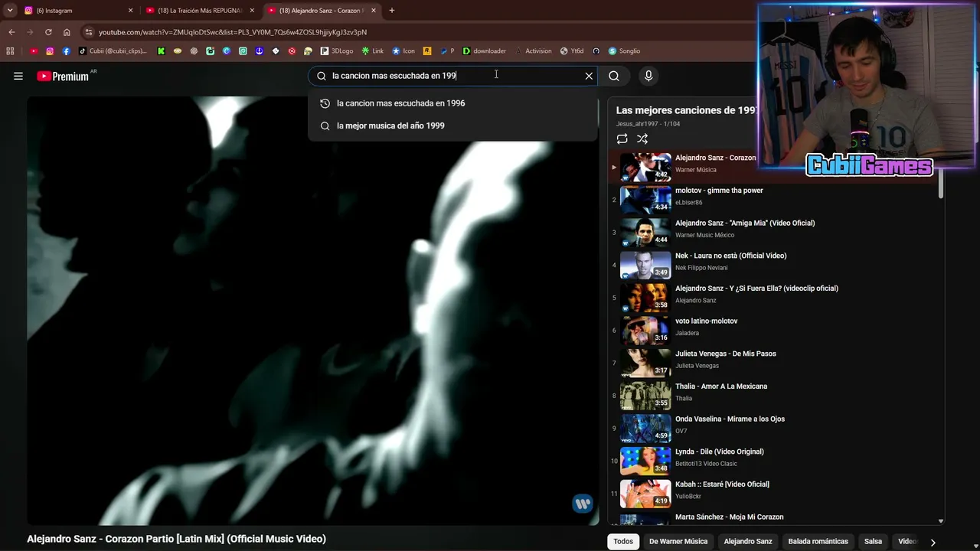Open the green 'Link' bookmark
The width and height of the screenshot is (980, 551).
coord(373,51)
